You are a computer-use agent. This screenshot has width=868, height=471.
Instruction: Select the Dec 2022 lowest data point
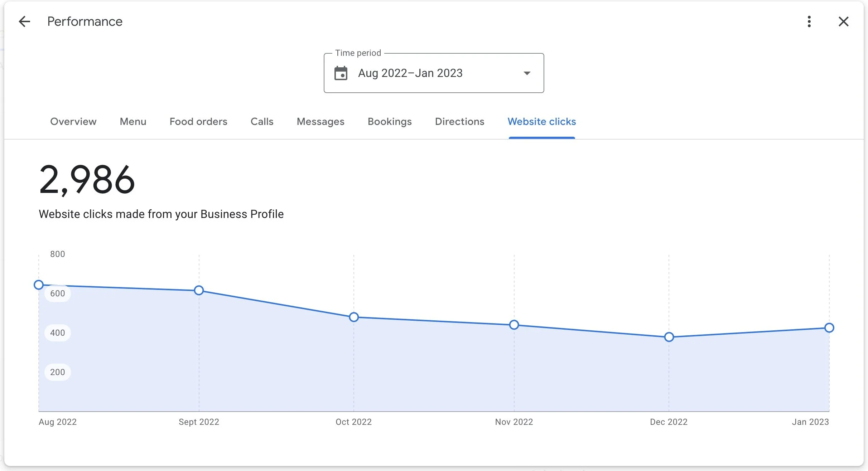coord(669,337)
